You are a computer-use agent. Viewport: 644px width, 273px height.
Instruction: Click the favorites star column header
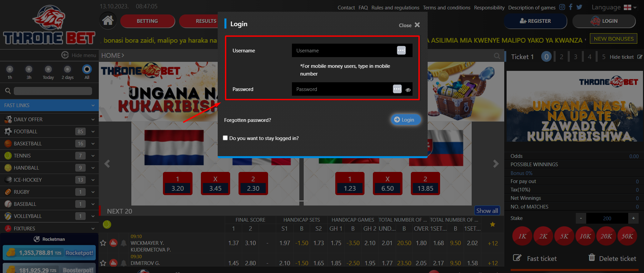coord(492,224)
